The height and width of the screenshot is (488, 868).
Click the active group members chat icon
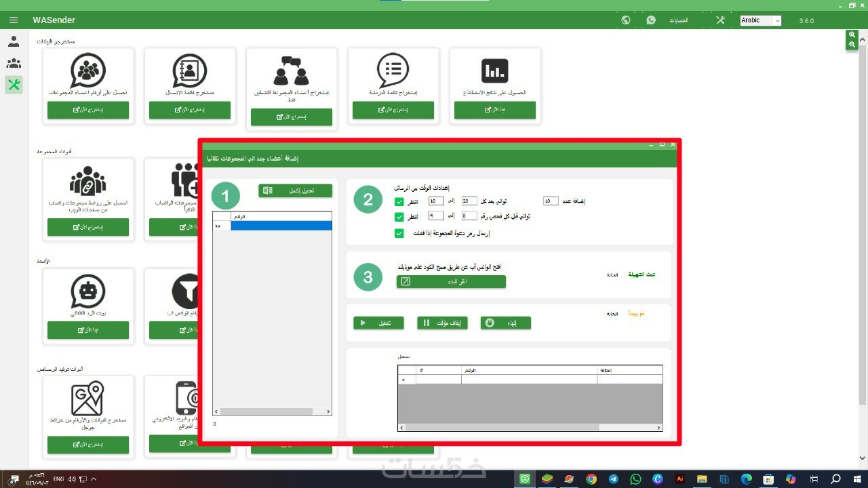292,70
